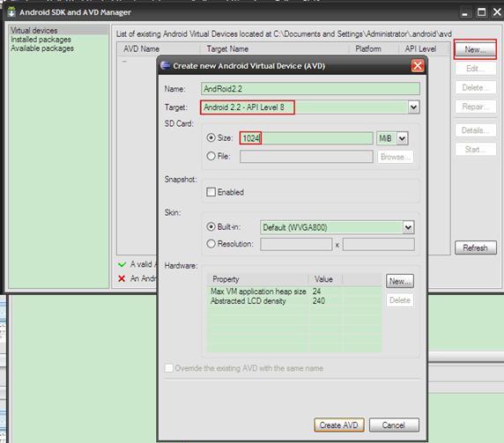
Task: Click the hardware New... button
Action: click(x=400, y=282)
